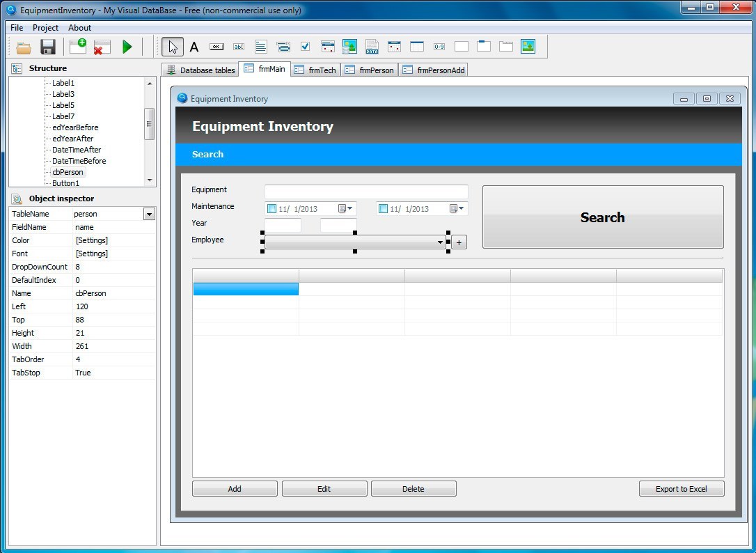Viewport: 756px width, 553px height.
Task: Select the OK button component tool
Action: (x=216, y=47)
